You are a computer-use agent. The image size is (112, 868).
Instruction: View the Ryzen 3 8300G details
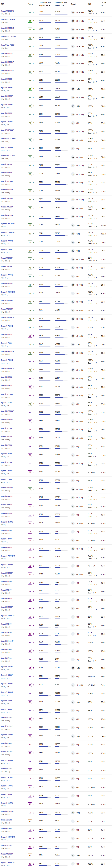(x=7, y=684)
